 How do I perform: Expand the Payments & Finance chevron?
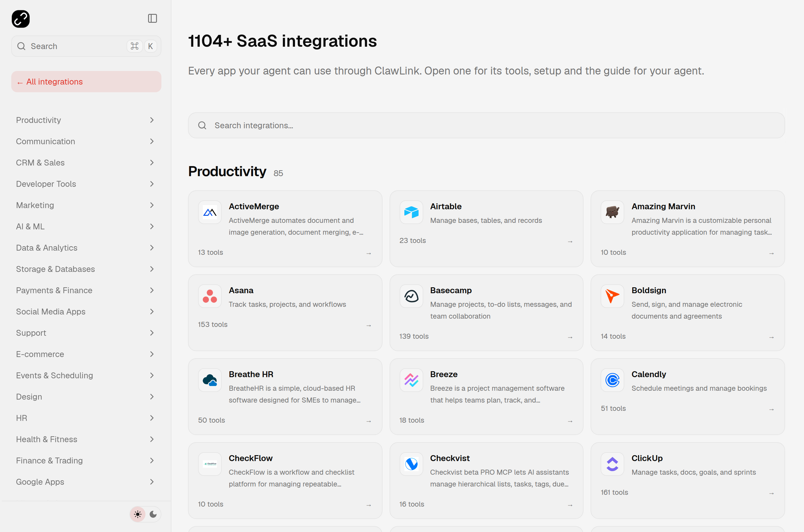[152, 291]
